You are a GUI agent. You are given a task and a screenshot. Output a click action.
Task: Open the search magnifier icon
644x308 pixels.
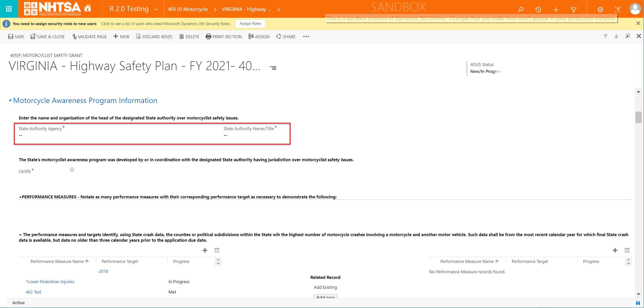coord(521,10)
